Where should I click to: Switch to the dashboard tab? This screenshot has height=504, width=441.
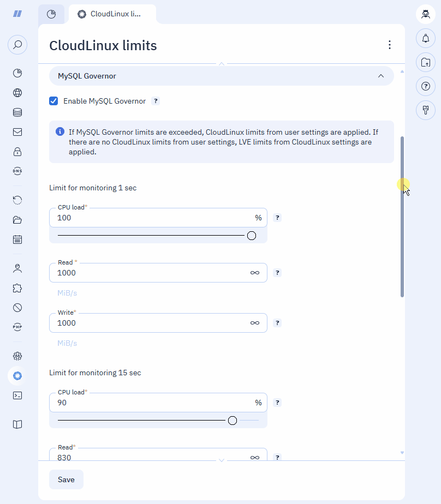[x=51, y=14]
